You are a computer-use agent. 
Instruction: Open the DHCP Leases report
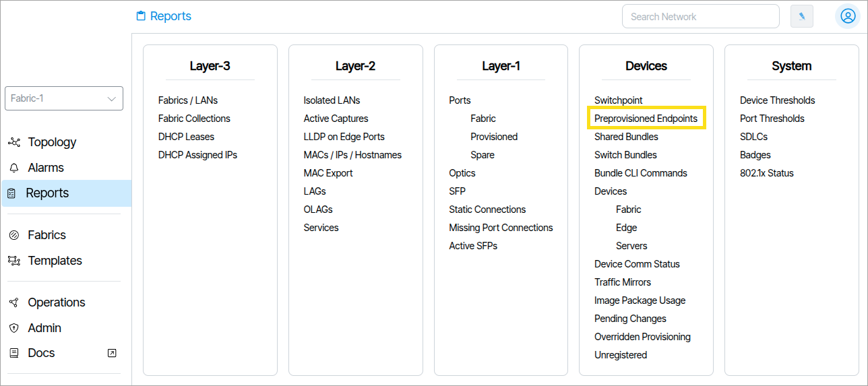(186, 137)
